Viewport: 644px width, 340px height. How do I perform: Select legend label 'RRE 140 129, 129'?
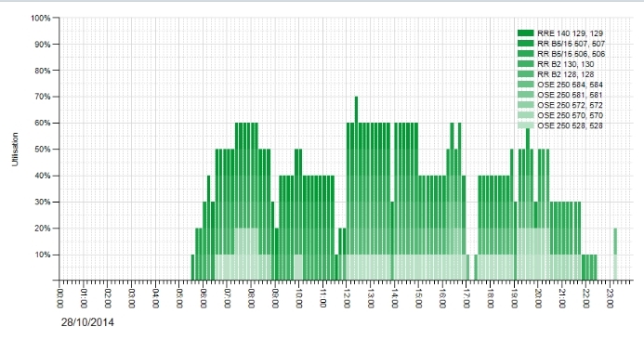570,33
